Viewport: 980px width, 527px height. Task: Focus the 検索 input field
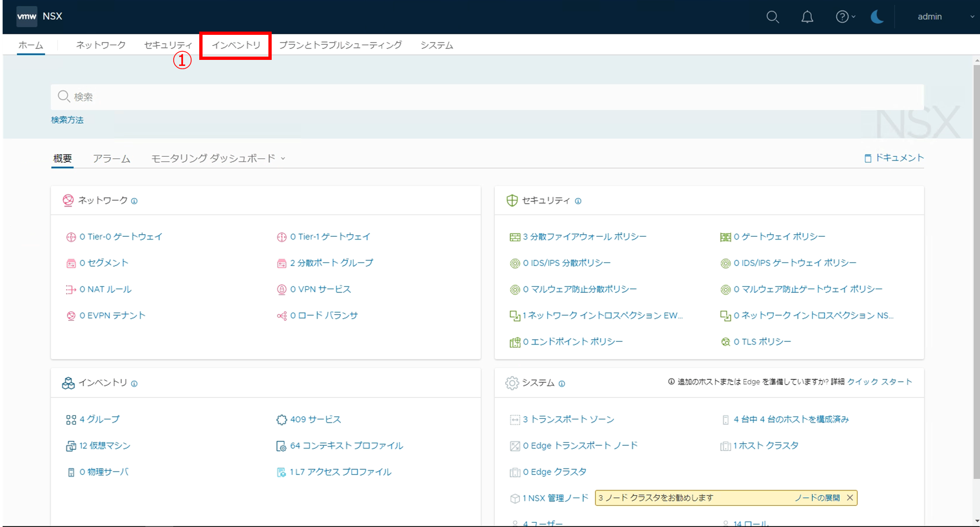tap(487, 97)
